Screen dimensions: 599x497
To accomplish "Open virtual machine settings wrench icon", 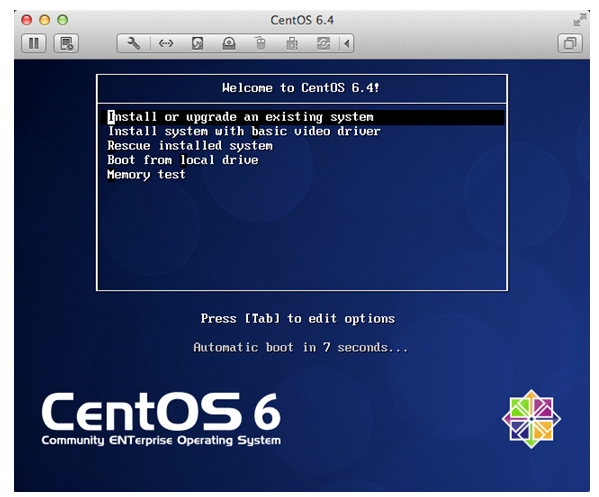I will coord(133,43).
